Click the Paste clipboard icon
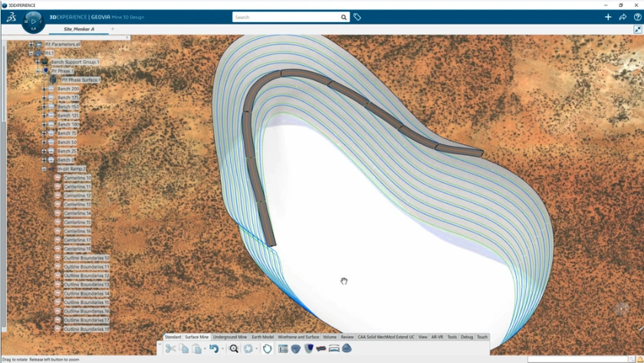Image resolution: width=644 pixels, height=363 pixels. point(197,348)
